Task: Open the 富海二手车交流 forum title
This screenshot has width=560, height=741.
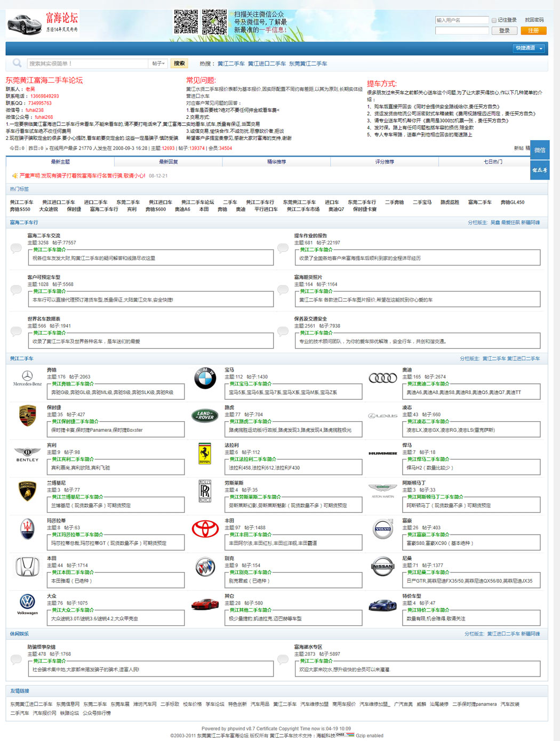Action: point(44,236)
